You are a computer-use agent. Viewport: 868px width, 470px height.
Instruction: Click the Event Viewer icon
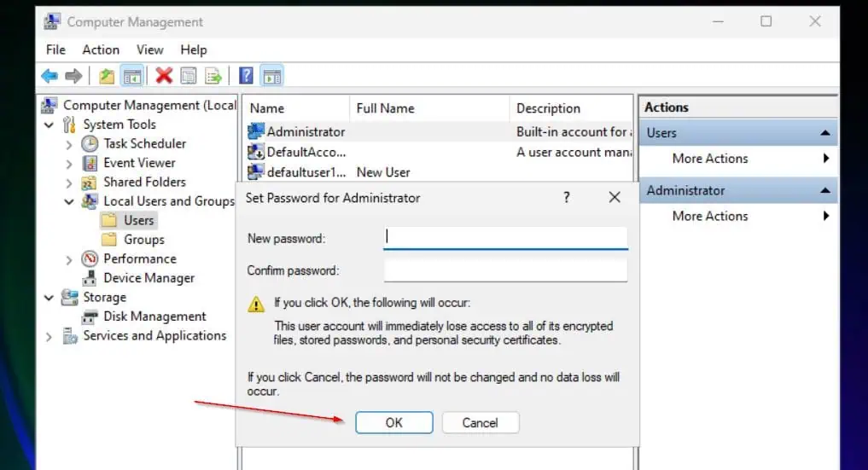click(90, 163)
